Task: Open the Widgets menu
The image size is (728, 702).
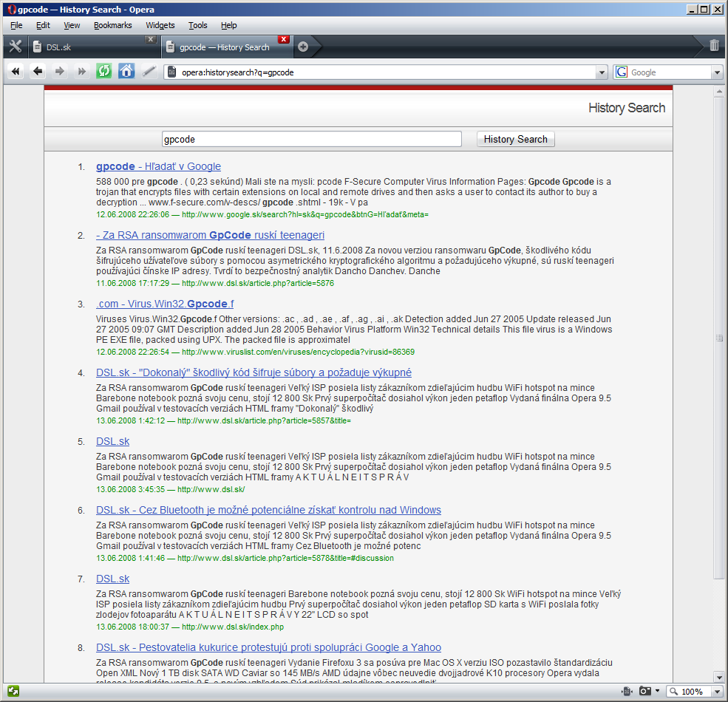Action: pos(160,26)
